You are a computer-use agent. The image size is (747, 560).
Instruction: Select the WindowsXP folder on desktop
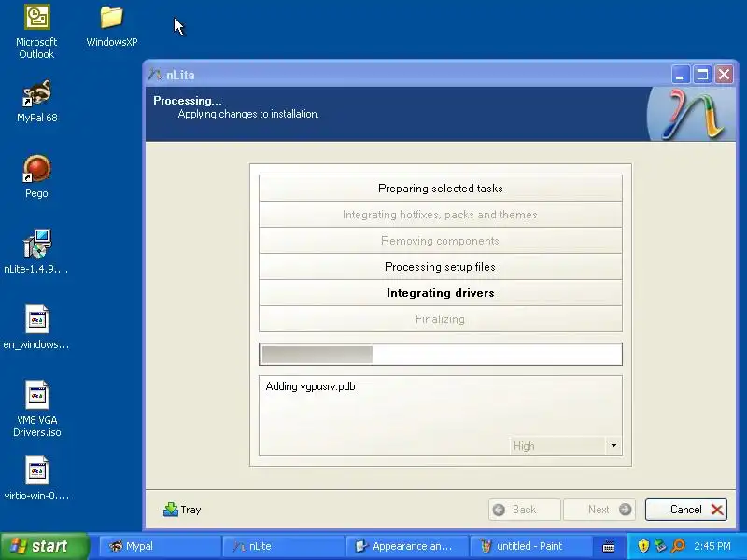[x=112, y=26]
